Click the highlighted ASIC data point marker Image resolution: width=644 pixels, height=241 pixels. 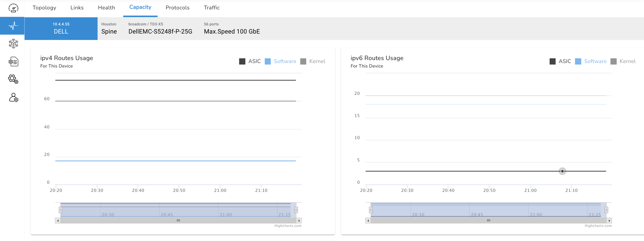[562, 171]
